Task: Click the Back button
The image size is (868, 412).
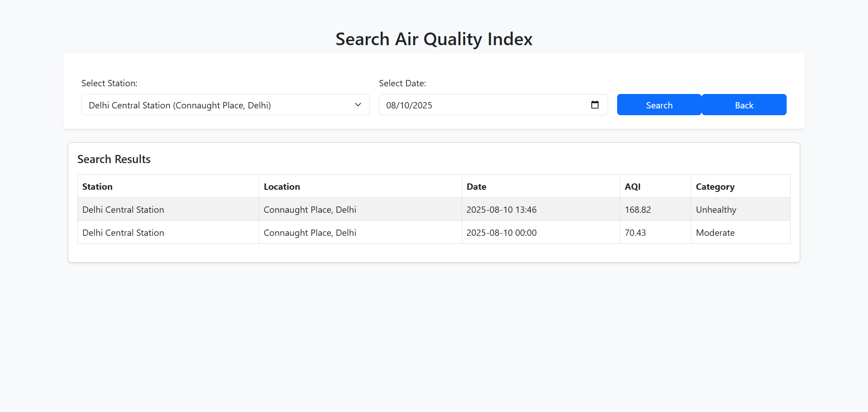Action: point(744,104)
